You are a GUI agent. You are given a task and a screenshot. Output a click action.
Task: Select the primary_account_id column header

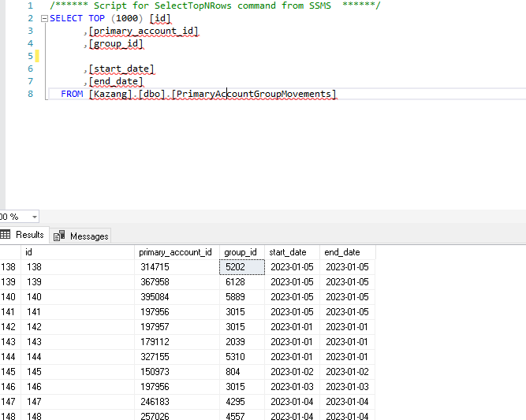[x=175, y=252]
